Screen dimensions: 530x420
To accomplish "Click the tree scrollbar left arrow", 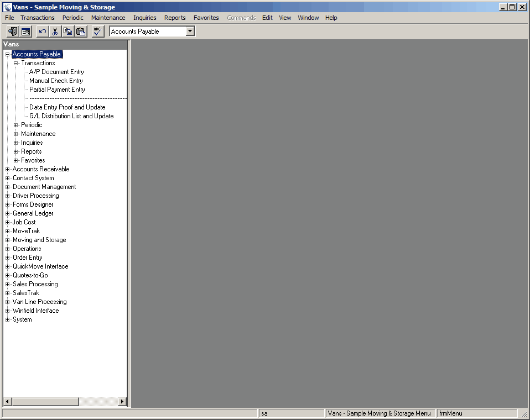I will click(x=7, y=401).
